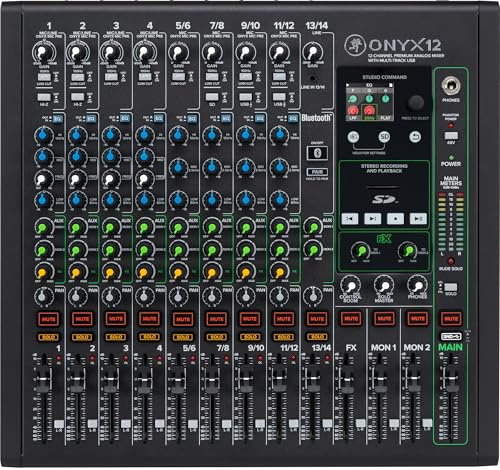
Task: Click the SD card logo on the slot
Action: point(384,199)
